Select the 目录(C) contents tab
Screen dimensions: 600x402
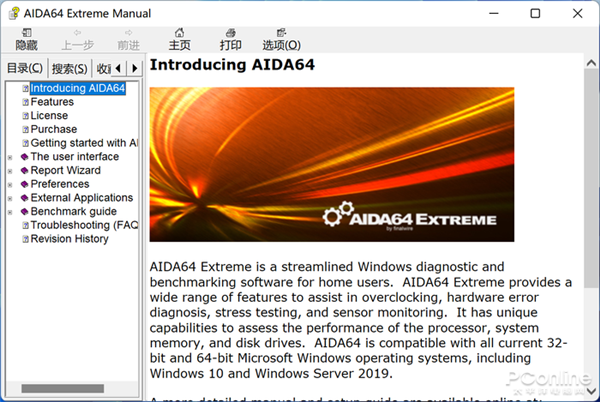coord(25,68)
